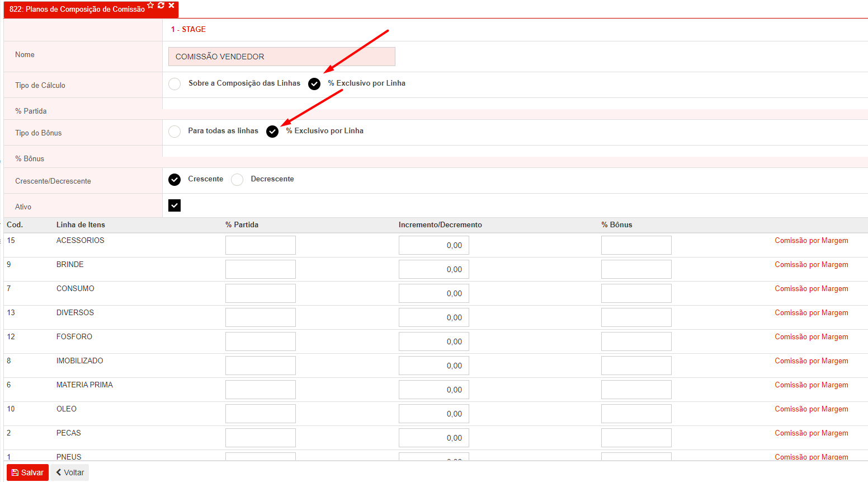Select Sobre a Composição das Linhas radio
Screen dimensions: 868x482
pyautogui.click(x=174, y=83)
